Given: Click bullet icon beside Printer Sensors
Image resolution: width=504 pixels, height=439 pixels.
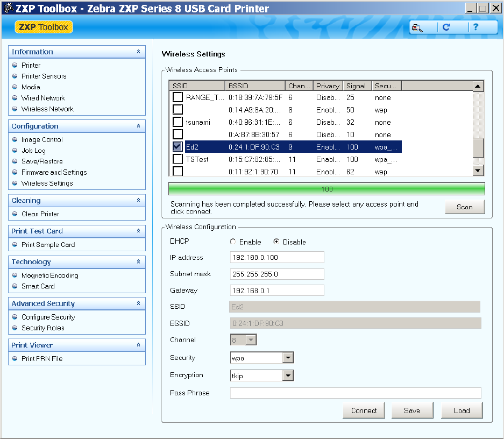Looking at the screenshot, I should point(15,76).
